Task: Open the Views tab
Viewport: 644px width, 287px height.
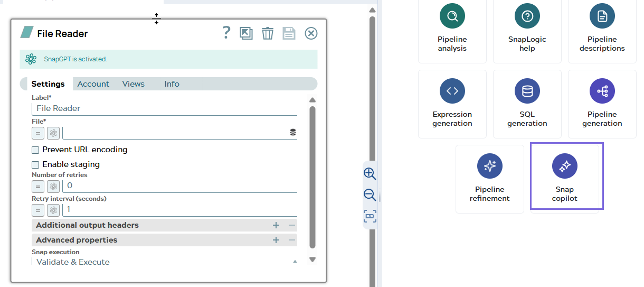Action: click(133, 84)
